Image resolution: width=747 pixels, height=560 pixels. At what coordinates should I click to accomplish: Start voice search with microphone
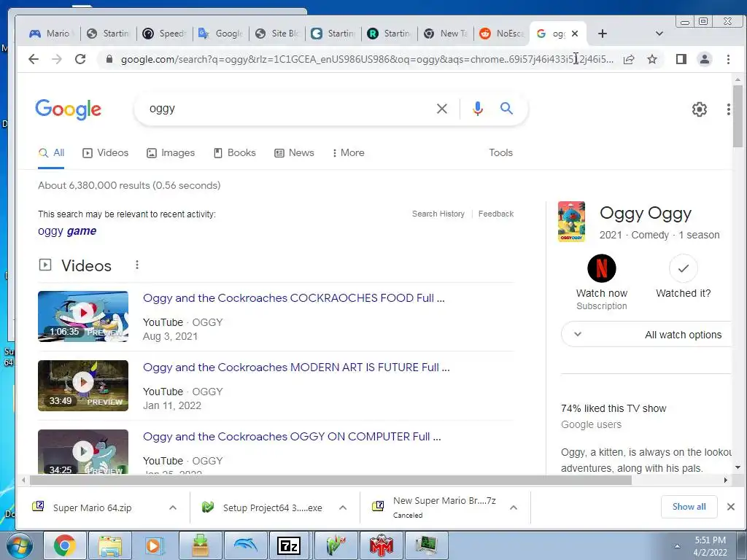click(477, 109)
